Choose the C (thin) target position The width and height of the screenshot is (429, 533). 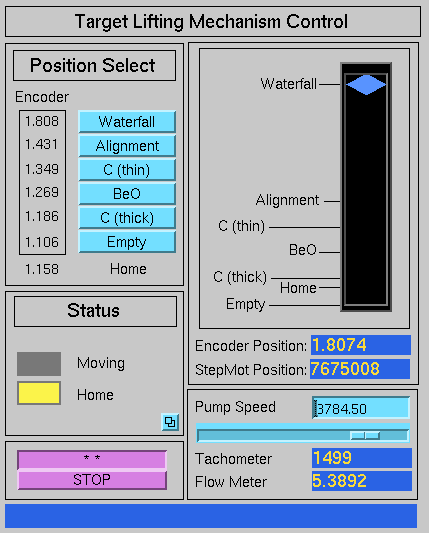click(x=127, y=170)
